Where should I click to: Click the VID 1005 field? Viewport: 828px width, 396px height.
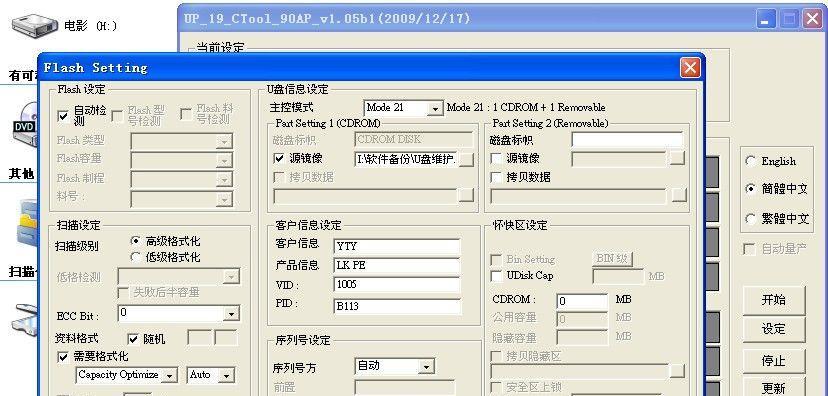397,285
